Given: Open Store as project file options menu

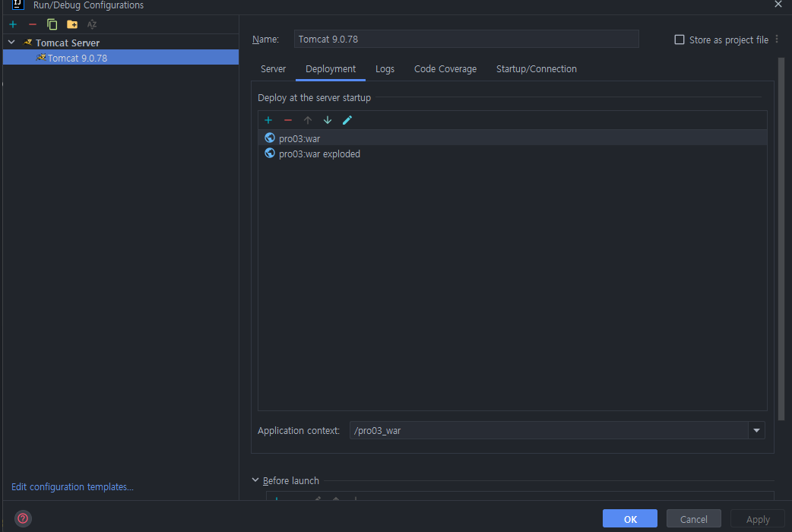Looking at the screenshot, I should pos(777,40).
